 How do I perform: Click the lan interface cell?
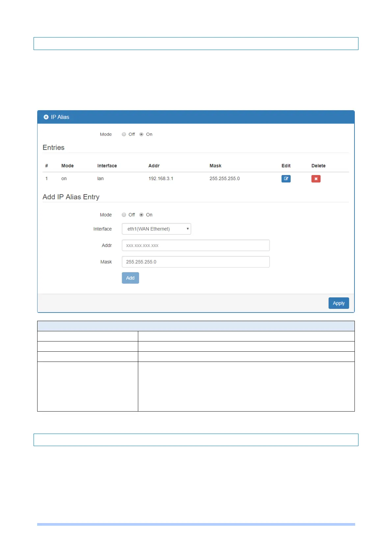[100, 179]
